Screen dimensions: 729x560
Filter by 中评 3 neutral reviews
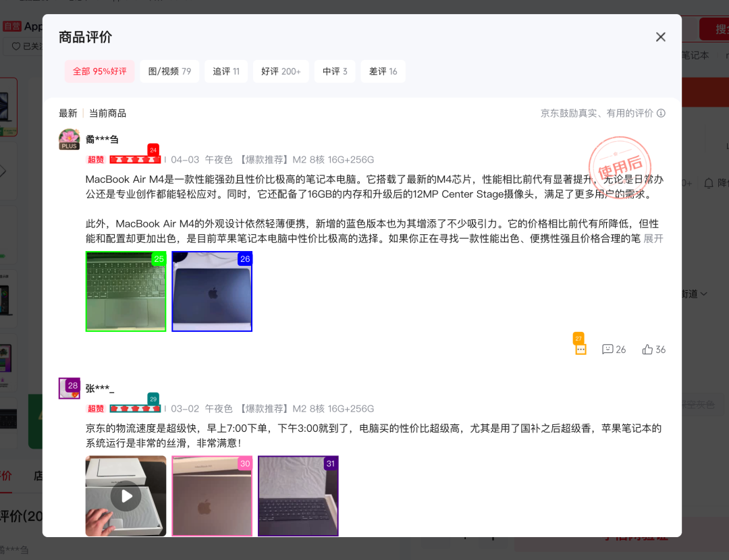pyautogui.click(x=335, y=71)
